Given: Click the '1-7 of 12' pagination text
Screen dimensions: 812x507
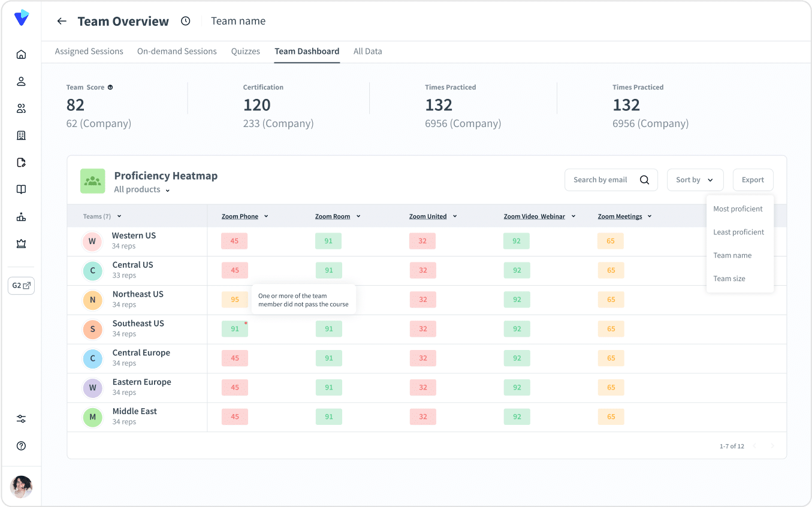Looking at the screenshot, I should (x=732, y=446).
